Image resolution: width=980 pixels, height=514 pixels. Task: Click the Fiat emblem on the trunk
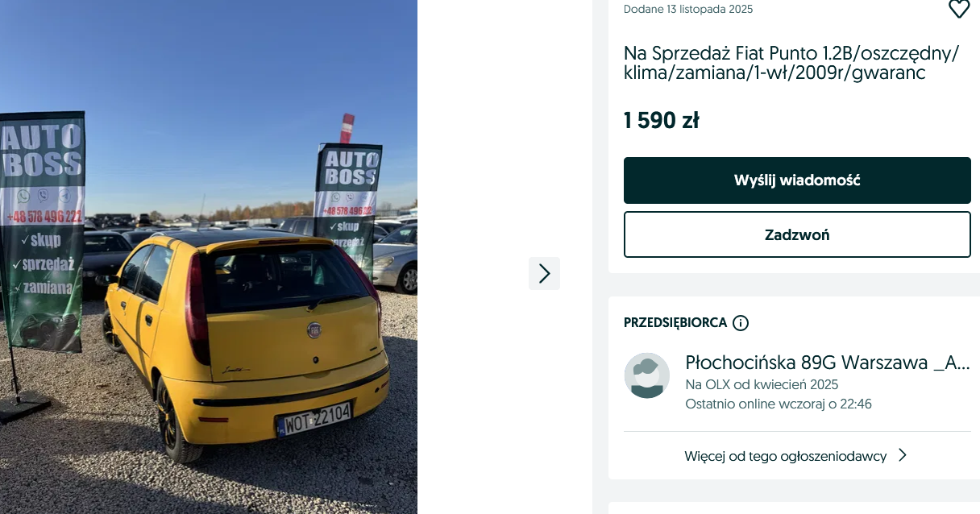pyautogui.click(x=314, y=329)
